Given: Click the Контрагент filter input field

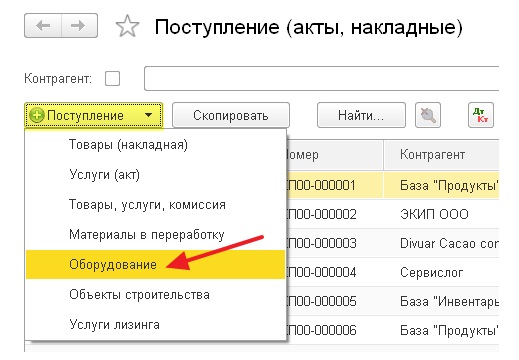Looking at the screenshot, I should (x=321, y=78).
